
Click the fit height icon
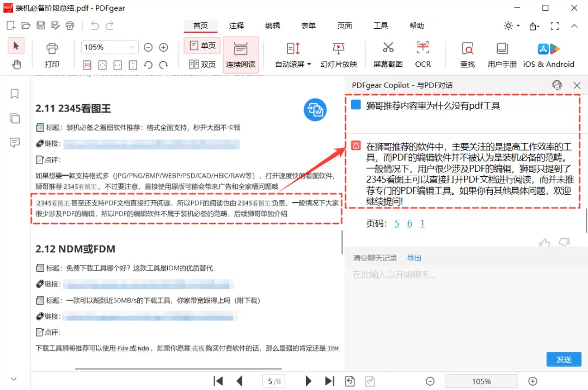pos(133,65)
